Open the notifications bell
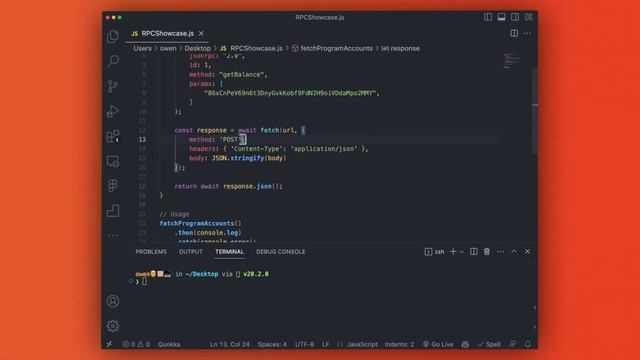Image resolution: width=640 pixels, height=360 pixels. point(528,344)
